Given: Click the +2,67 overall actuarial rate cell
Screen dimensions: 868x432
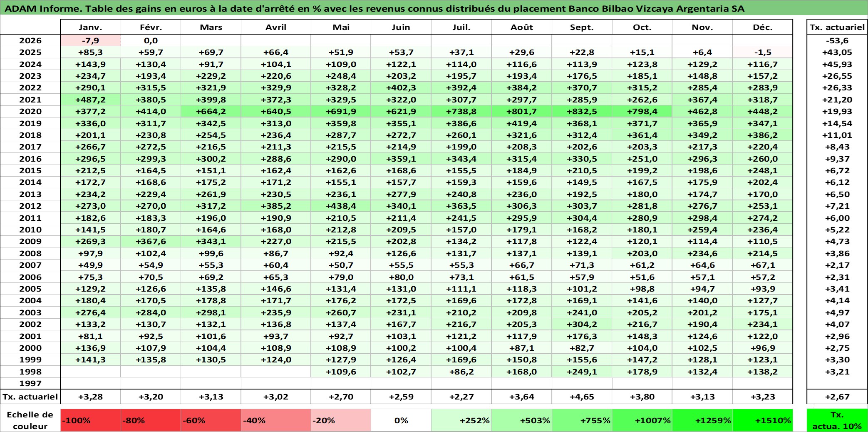Looking at the screenshot, I should pyautogui.click(x=837, y=397).
